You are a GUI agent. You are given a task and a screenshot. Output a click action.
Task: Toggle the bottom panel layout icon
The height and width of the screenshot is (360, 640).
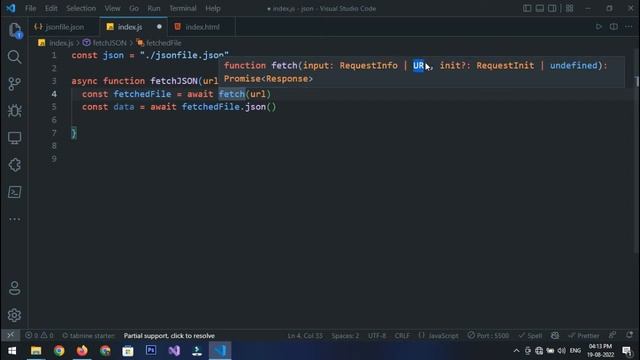pyautogui.click(x=540, y=8)
